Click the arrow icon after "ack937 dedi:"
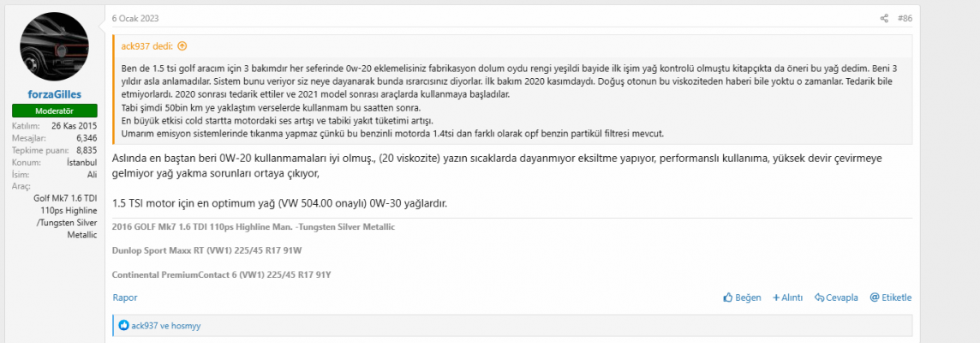The image size is (980, 343). (182, 46)
